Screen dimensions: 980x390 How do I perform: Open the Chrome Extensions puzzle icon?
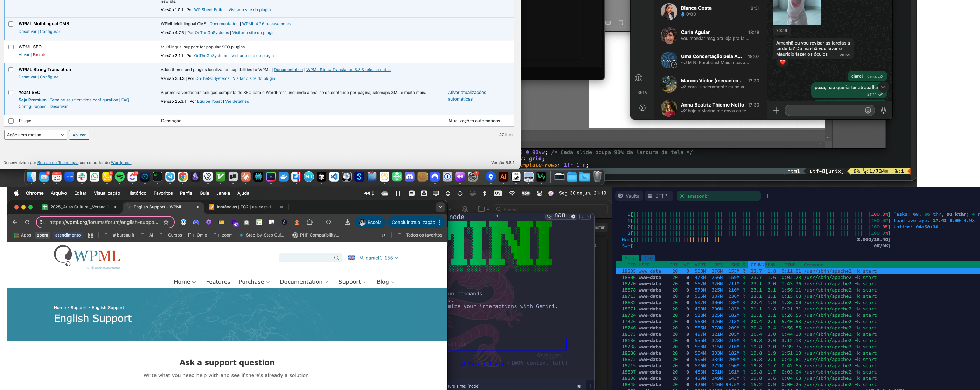(x=310, y=222)
